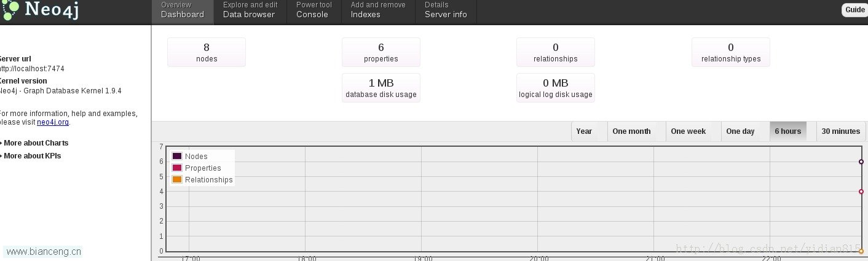Viewport: 868px width, 261px height.
Task: Click the Server url heading
Action: pos(15,59)
